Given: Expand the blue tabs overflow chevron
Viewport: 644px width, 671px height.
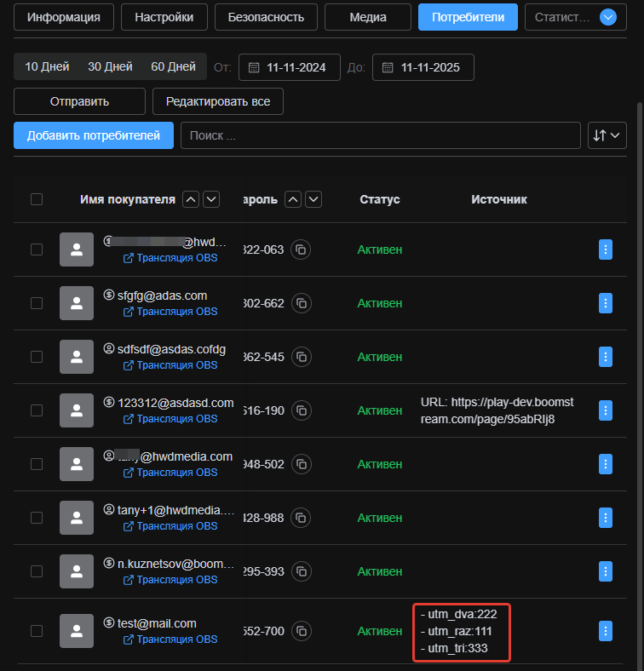Looking at the screenshot, I should 608,17.
